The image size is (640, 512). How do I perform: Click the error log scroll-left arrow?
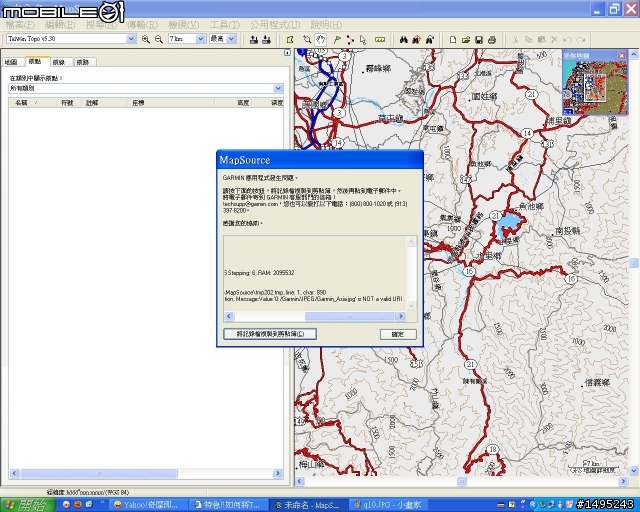pyautogui.click(x=229, y=316)
